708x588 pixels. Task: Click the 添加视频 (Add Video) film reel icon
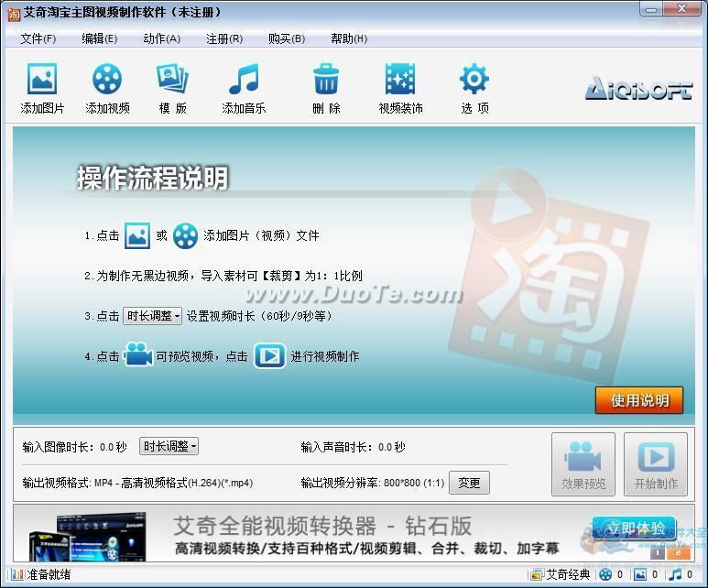(x=107, y=79)
